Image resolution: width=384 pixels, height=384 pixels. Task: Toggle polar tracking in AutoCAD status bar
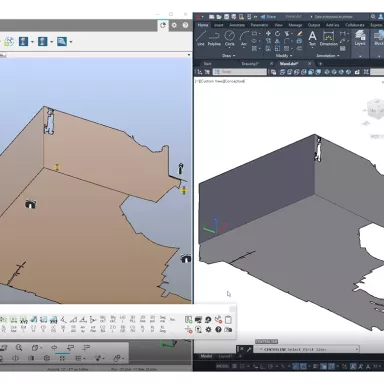[x=270, y=366]
